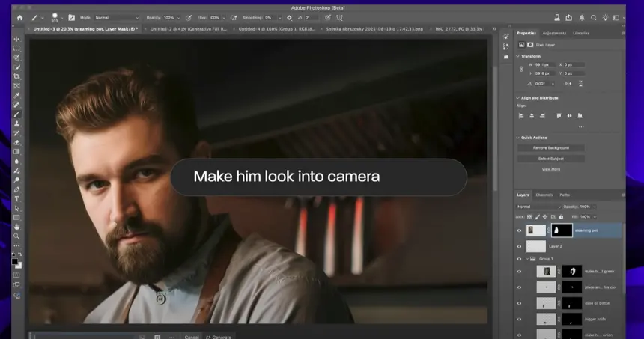Viewport: 644px width, 339px height.
Task: Pick the Eyedropper tool
Action: [x=16, y=95]
